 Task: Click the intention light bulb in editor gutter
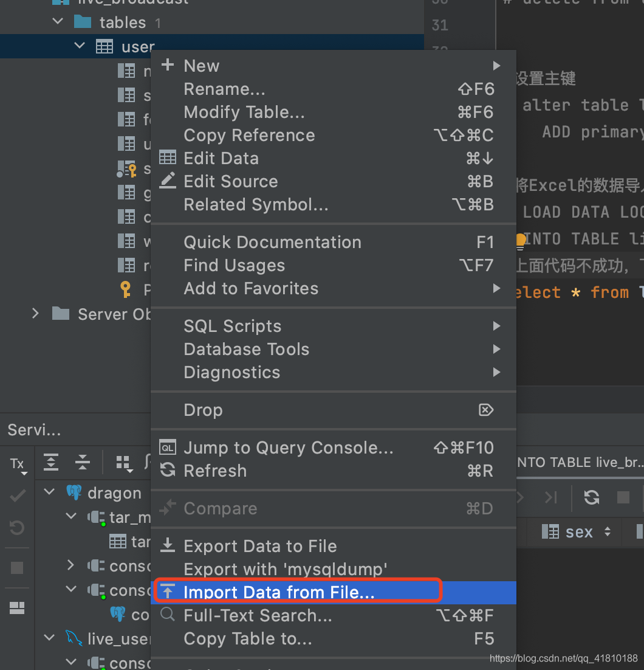coord(521,241)
